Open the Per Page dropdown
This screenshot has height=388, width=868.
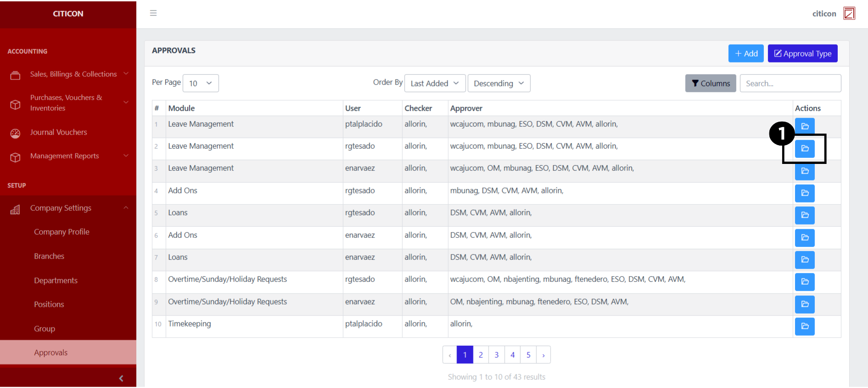pos(200,84)
